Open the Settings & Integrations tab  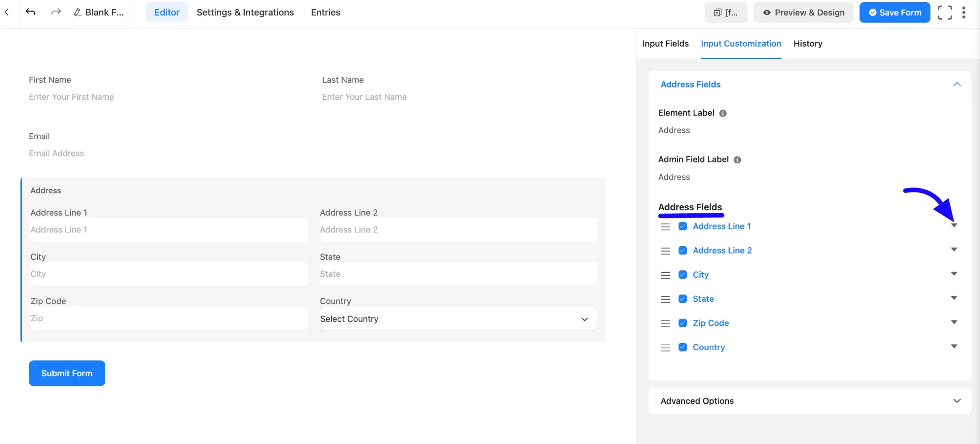click(x=245, y=12)
